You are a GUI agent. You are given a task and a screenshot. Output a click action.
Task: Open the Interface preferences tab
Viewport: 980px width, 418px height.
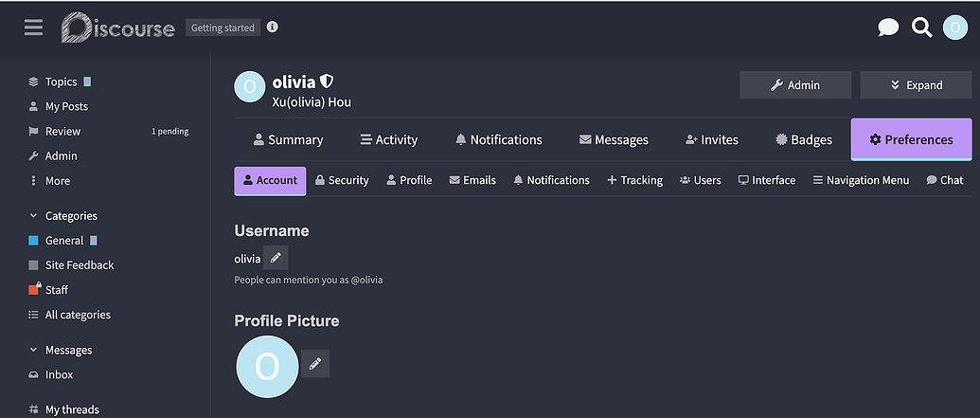pos(767,180)
